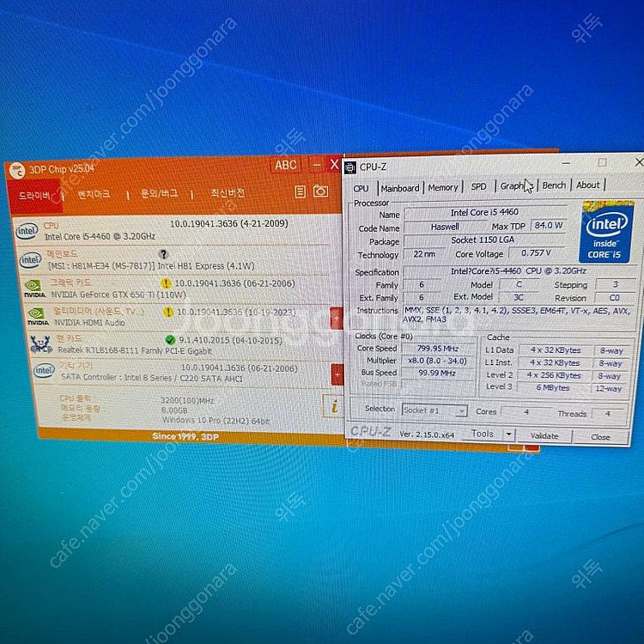The image size is (644, 644).
Task: Click 'SATA Controller : Intel 8 Series' text
Action: (116, 378)
